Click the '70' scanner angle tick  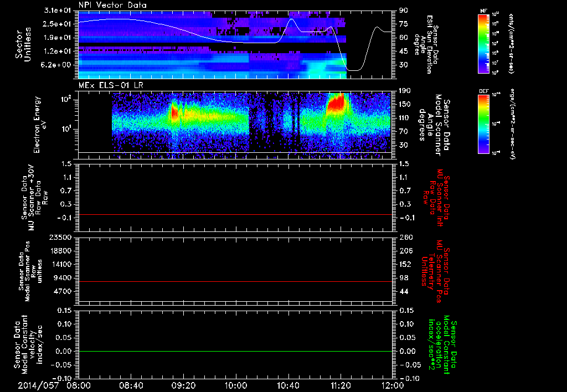point(403,132)
